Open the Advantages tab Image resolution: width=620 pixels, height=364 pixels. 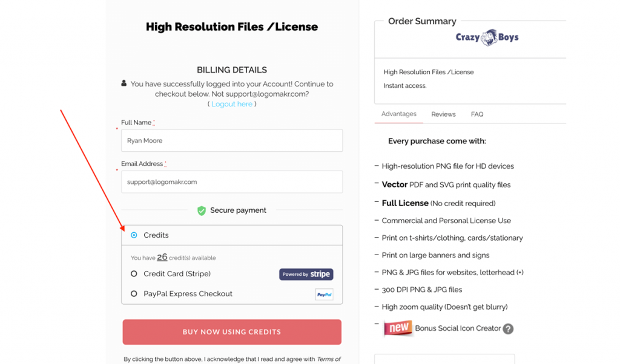[398, 114]
